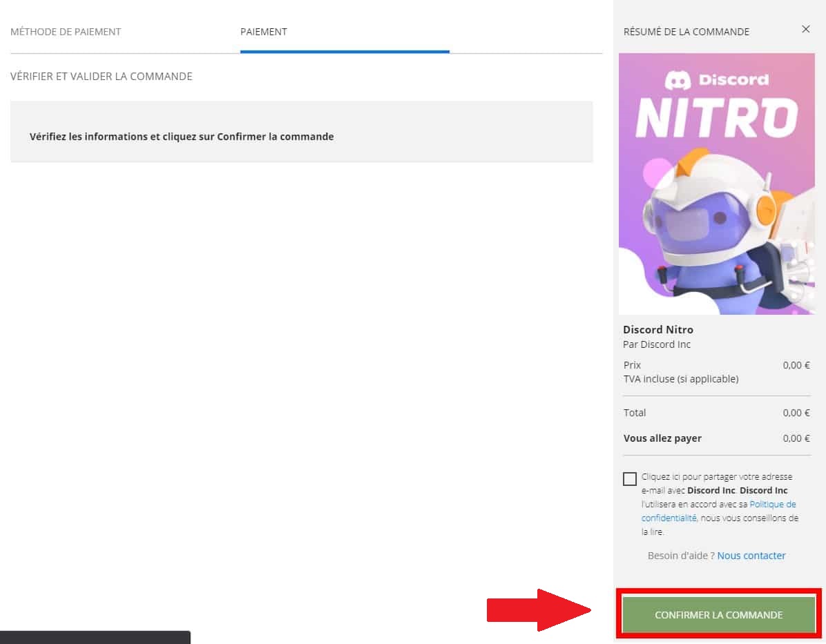The image size is (826, 644).
Task: Click the red arrow pointing to confirm
Action: click(539, 610)
